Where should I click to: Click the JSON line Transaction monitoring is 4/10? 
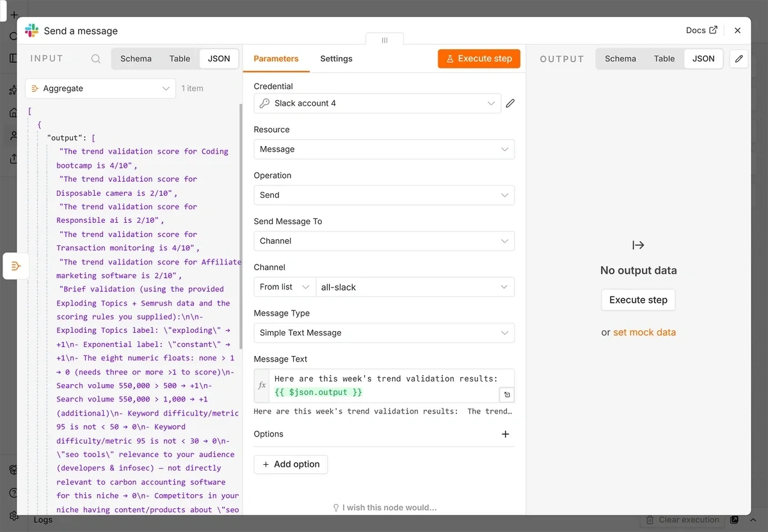pos(128,241)
